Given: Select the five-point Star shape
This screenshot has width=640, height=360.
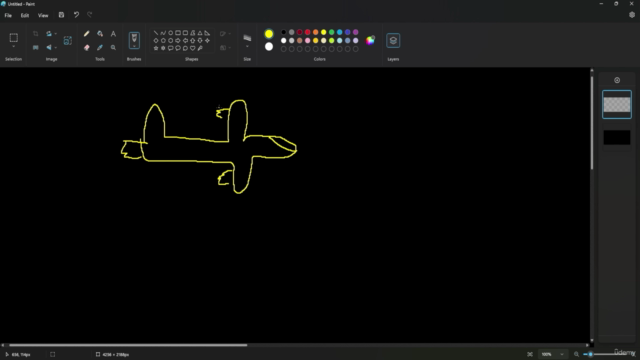Looking at the screenshot, I should point(156,48).
